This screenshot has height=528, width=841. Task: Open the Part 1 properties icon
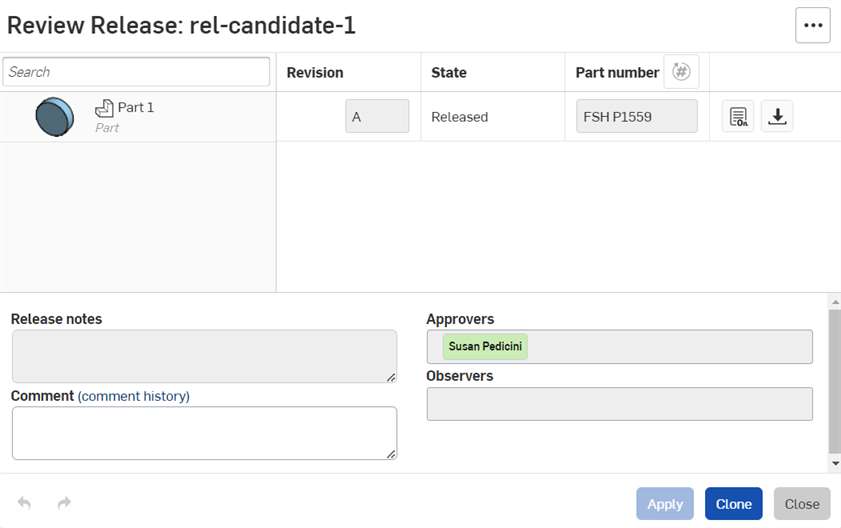738,116
